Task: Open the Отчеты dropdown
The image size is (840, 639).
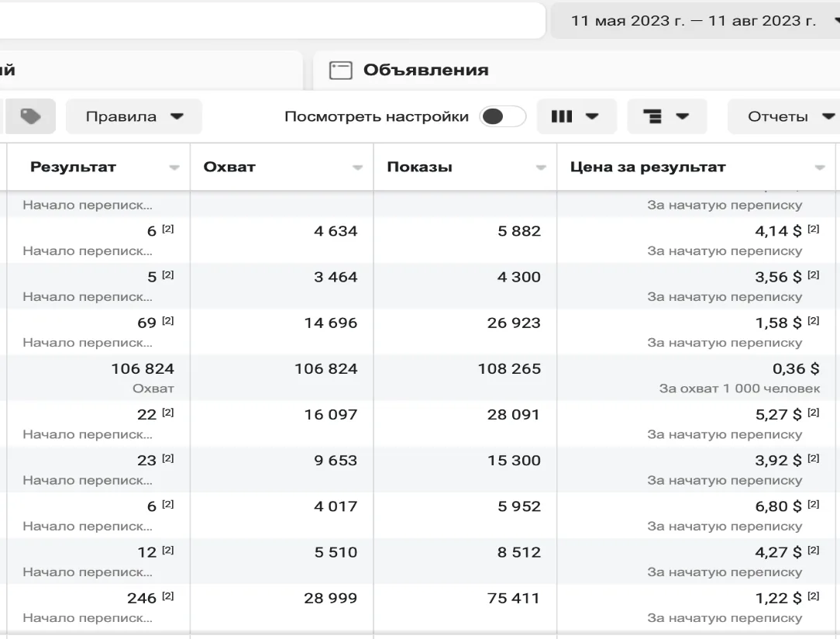Action: [x=783, y=116]
